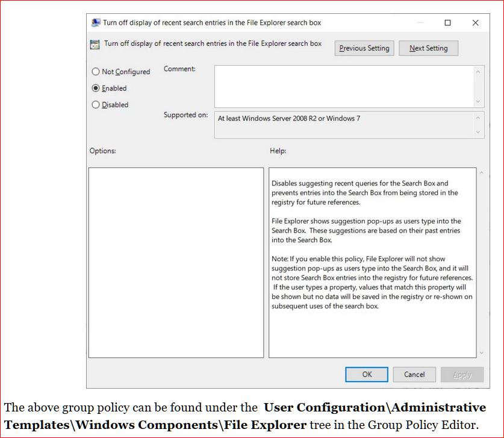504x438 pixels.
Task: Click inside the empty Options pane
Action: click(x=176, y=262)
